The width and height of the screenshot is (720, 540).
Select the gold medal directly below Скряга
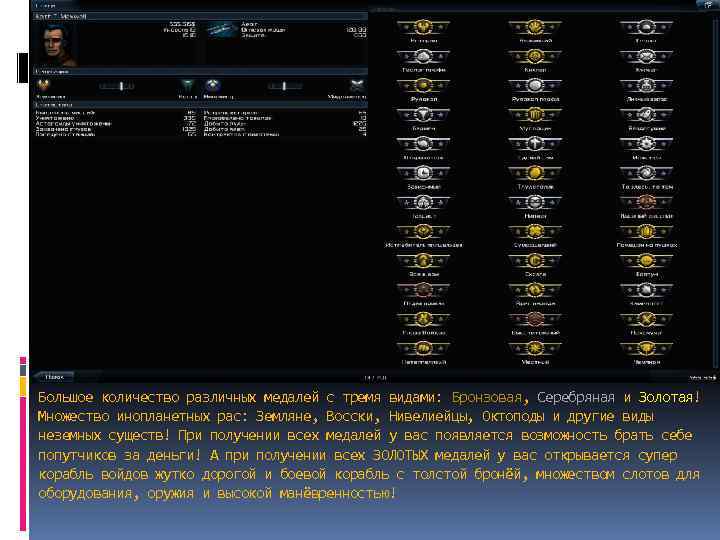534,291
